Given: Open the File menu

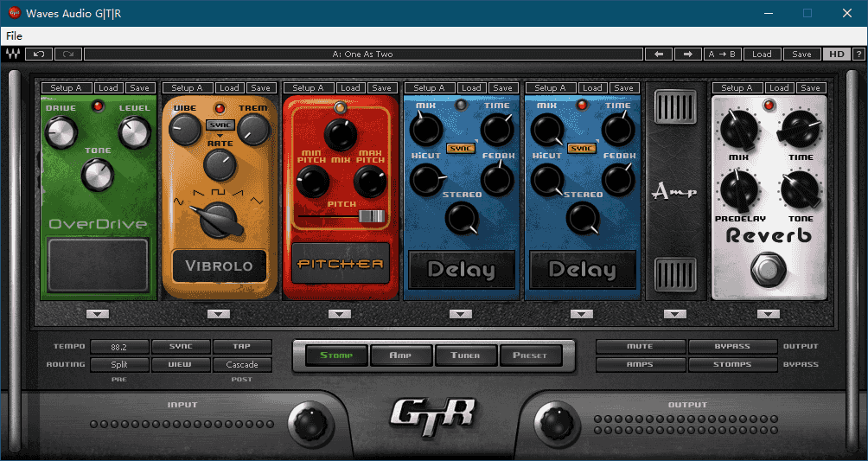Looking at the screenshot, I should [14, 36].
